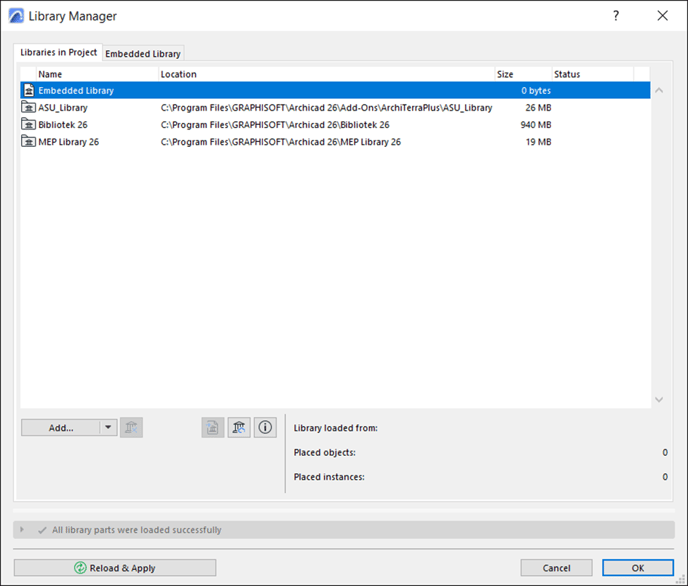Click the Archicad logo in the title bar

(16, 16)
